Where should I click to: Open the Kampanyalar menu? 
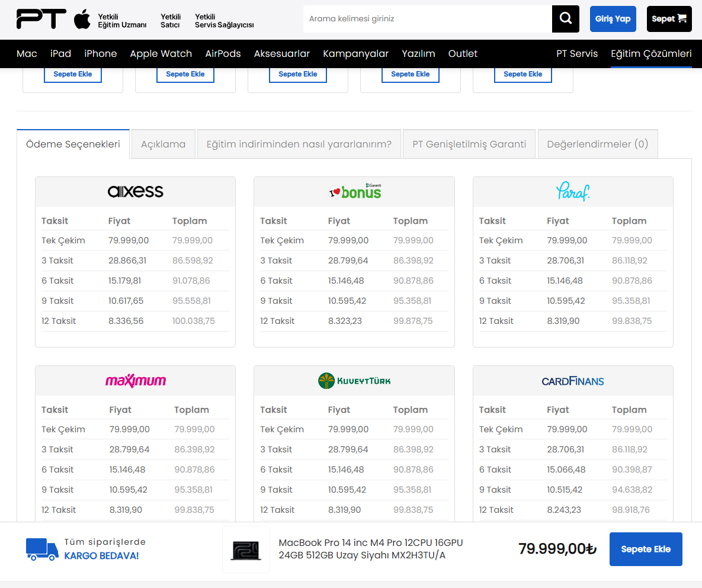tap(355, 54)
